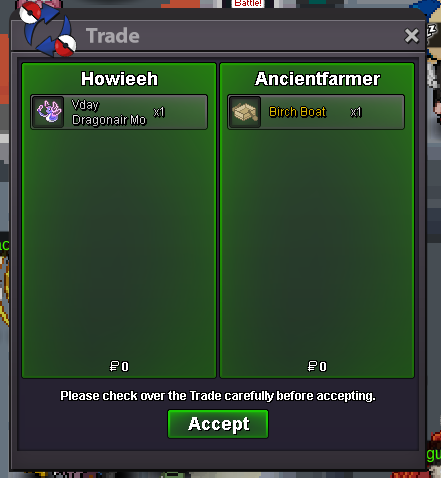The height and width of the screenshot is (478, 441).
Task: Accept the trade
Action: point(218,424)
